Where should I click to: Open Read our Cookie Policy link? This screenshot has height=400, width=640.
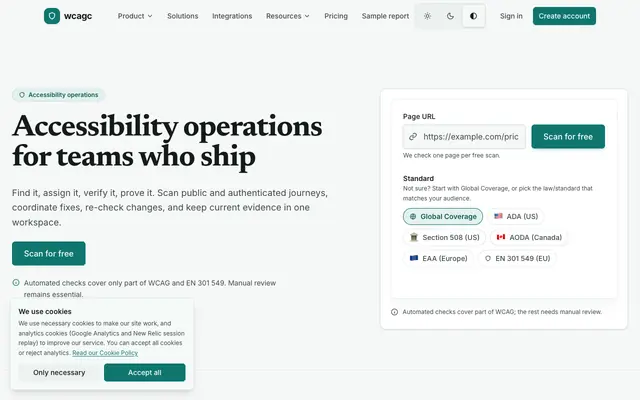click(x=105, y=353)
